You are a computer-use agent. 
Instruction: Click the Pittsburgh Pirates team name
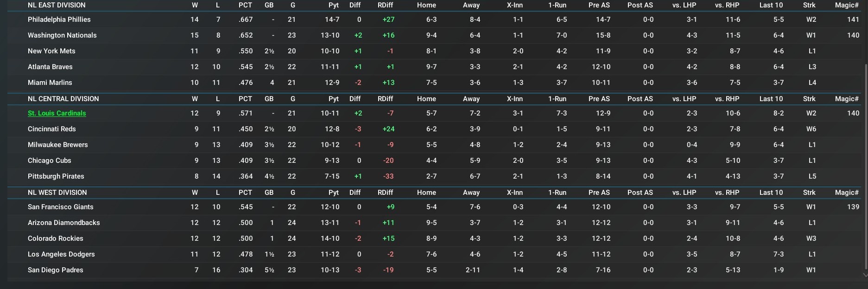[x=56, y=176]
